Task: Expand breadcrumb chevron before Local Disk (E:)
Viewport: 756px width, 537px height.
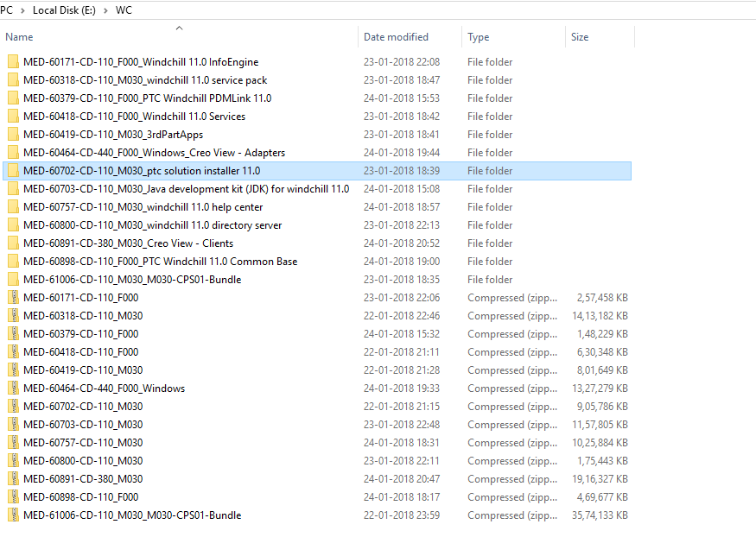Action: [22, 10]
